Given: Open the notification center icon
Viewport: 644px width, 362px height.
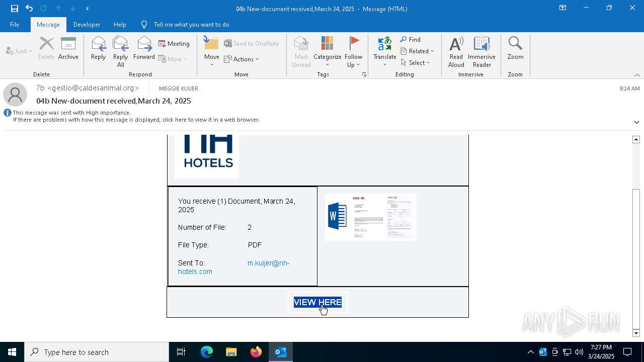Looking at the screenshot, I should point(627,352).
